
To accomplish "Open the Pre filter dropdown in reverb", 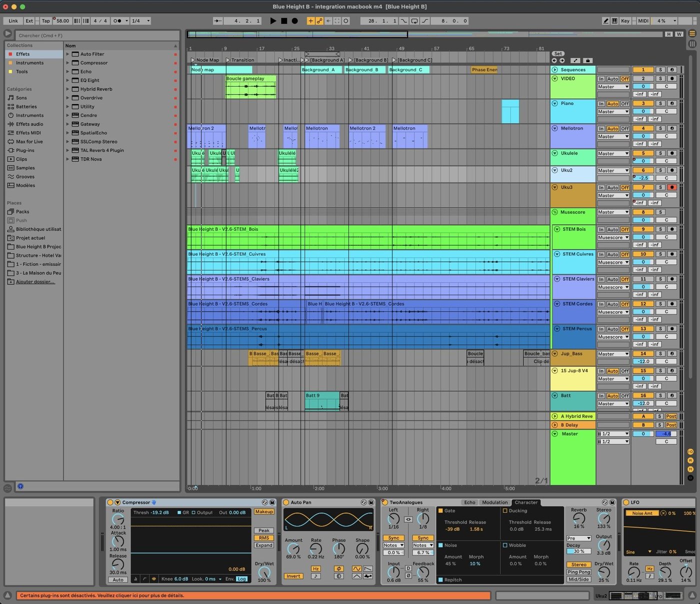I will click(x=578, y=538).
